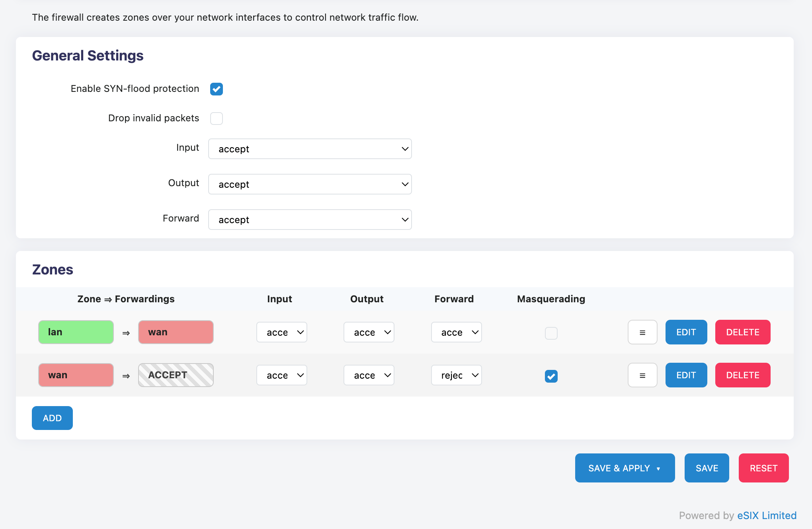Open wan zone Forward reject dropdown
The image size is (812, 529).
[456, 375]
